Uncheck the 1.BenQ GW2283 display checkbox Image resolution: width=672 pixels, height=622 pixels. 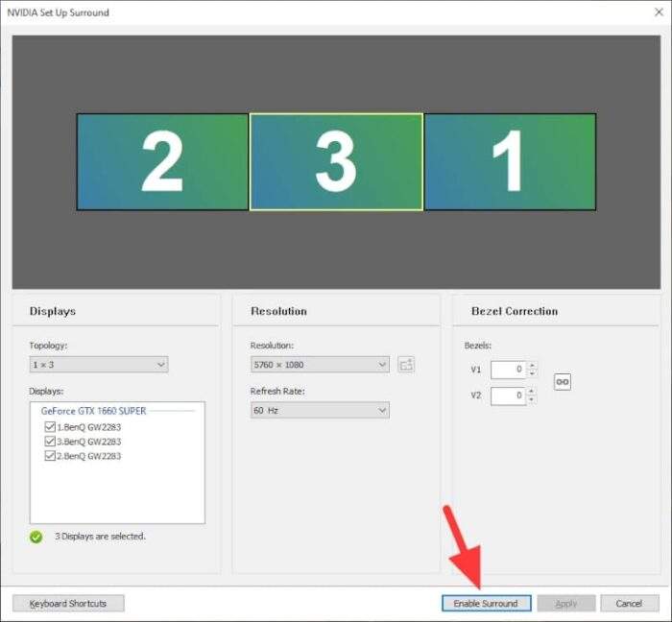tap(50, 426)
